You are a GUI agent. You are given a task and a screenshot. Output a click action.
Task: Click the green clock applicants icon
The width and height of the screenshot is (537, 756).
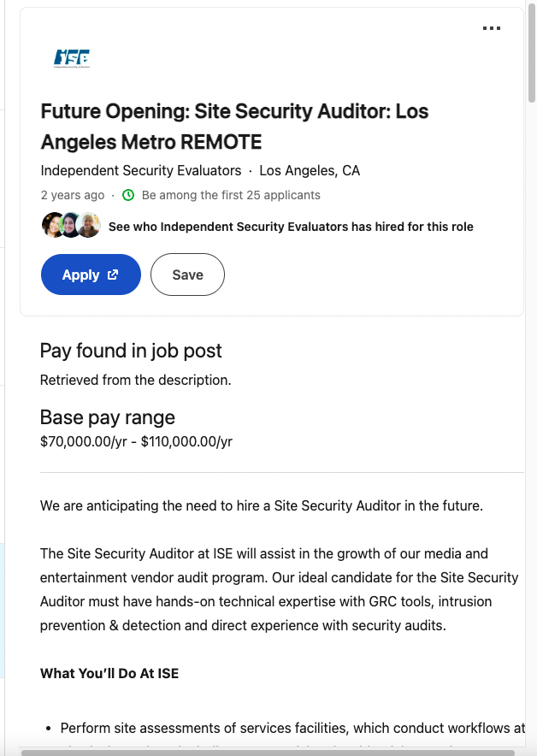(127, 195)
